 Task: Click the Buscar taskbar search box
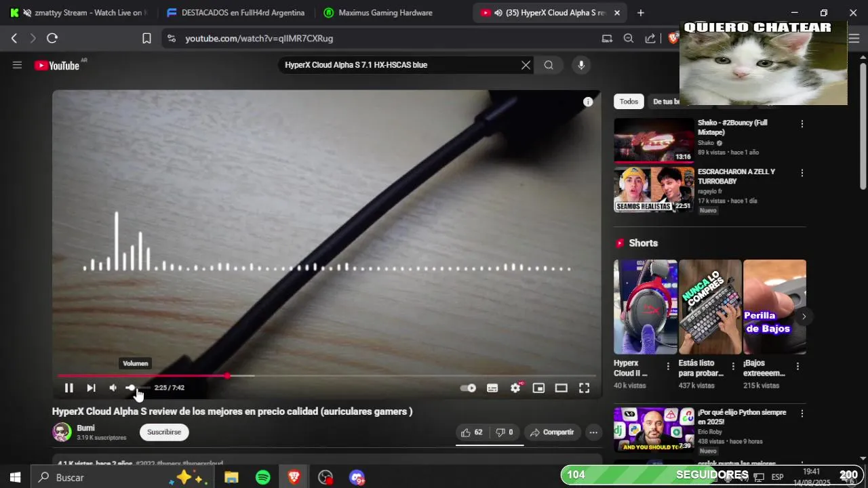pyautogui.click(x=122, y=478)
